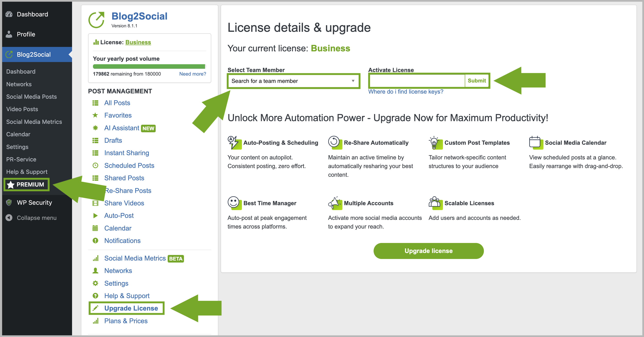Click the Blog2Social logo icon
This screenshot has height=337, width=644.
(x=97, y=20)
